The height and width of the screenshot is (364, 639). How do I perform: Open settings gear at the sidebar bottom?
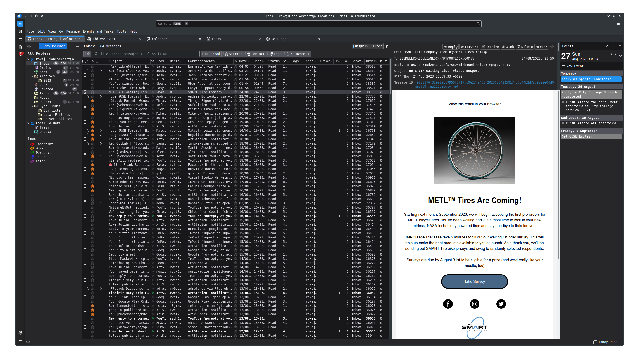20,333
